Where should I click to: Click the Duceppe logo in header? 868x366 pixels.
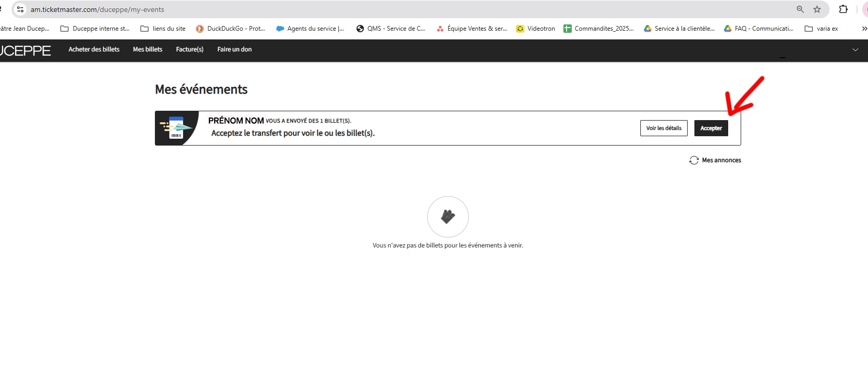pyautogui.click(x=25, y=50)
